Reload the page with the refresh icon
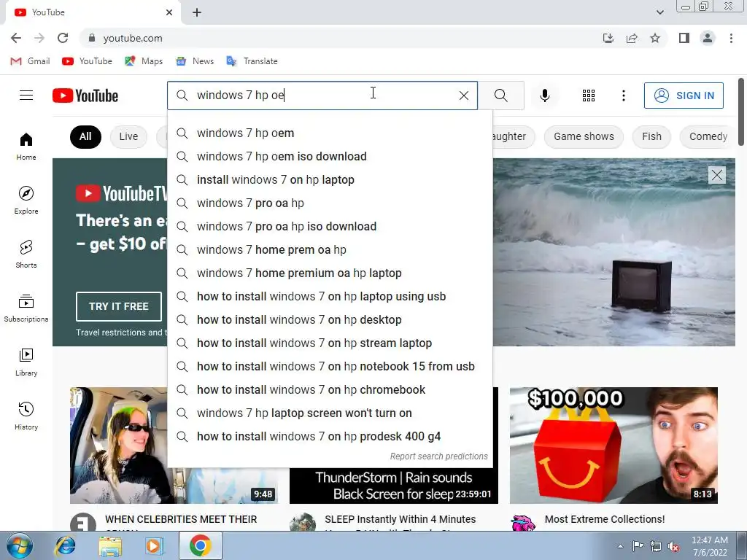Image resolution: width=747 pixels, height=560 pixels. pos(63,38)
